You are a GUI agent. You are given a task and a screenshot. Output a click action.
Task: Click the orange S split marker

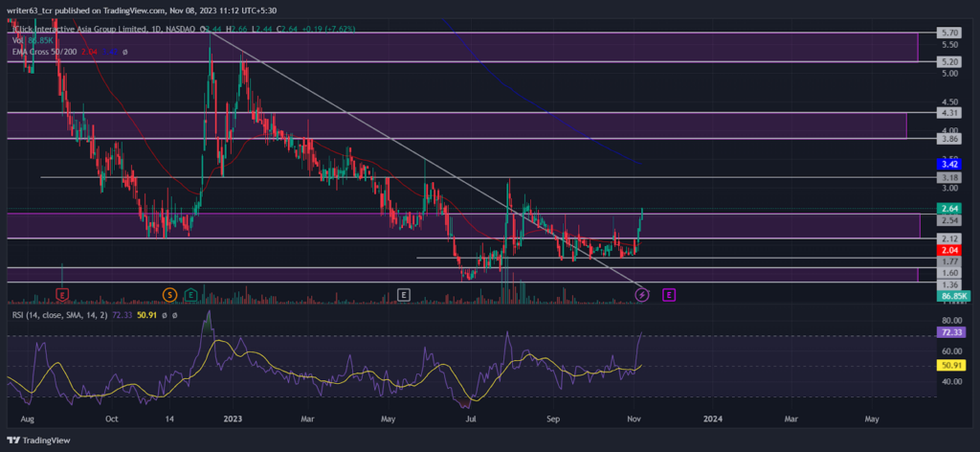[x=168, y=294]
